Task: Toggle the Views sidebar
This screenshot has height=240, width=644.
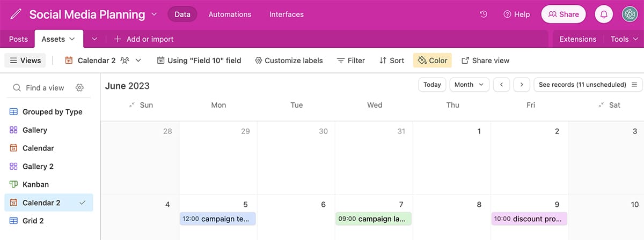Action: [25, 61]
